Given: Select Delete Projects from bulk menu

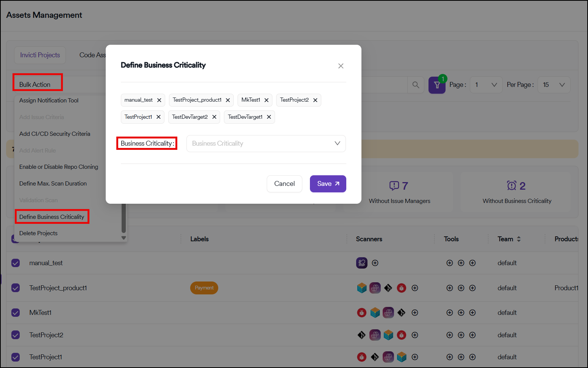Looking at the screenshot, I should point(38,233).
